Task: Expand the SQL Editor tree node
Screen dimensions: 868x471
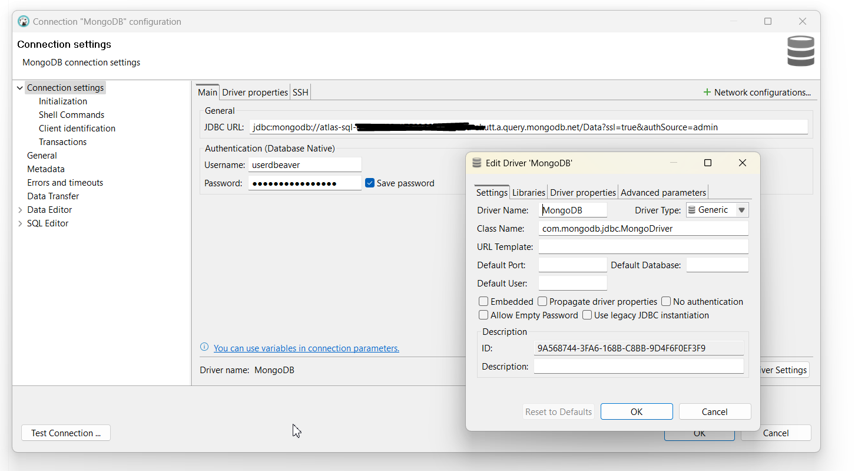Action: (x=20, y=223)
